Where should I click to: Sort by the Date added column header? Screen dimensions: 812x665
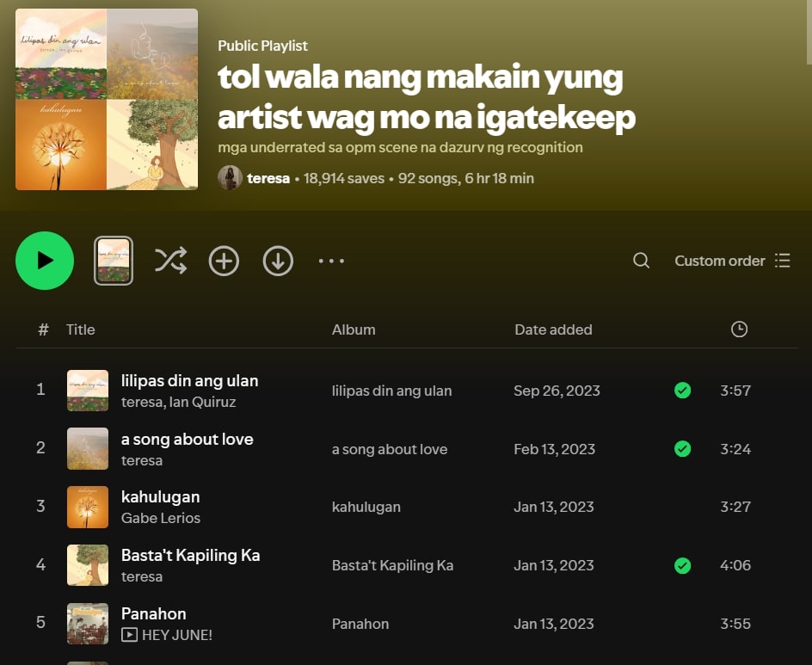553,329
